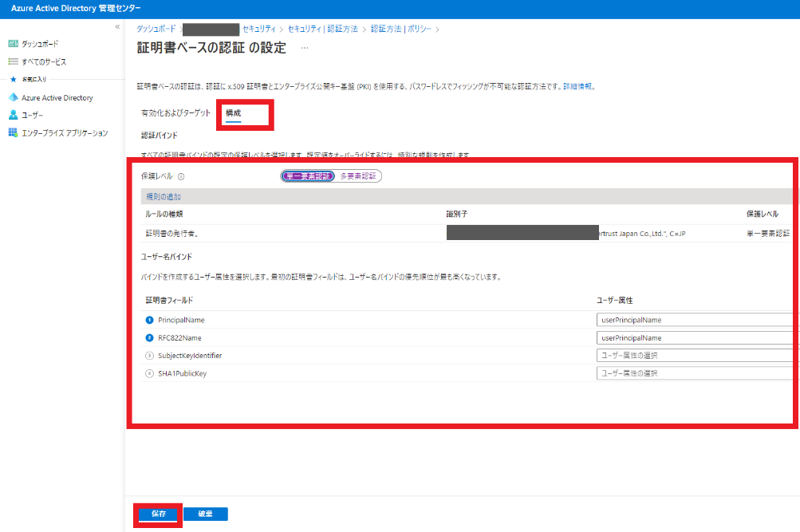The width and height of the screenshot is (800, 532).
Task: Click the Dashboard chart icon in sidebar
Action: click(x=14, y=44)
